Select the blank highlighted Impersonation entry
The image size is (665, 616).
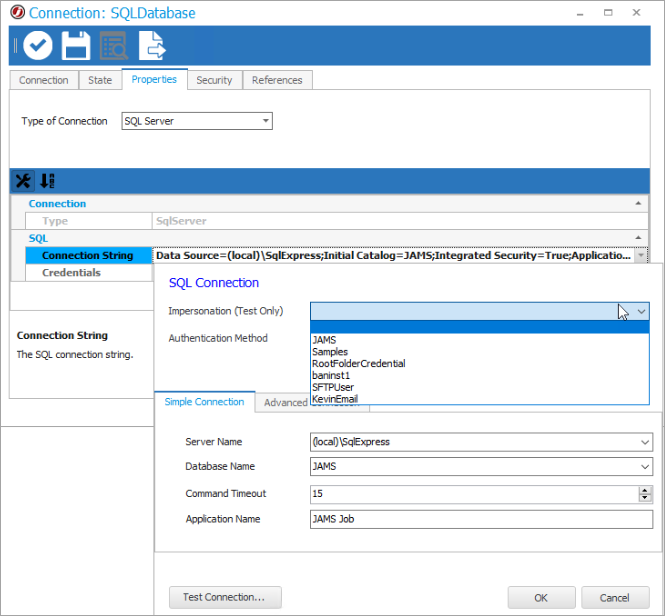[x=480, y=327]
